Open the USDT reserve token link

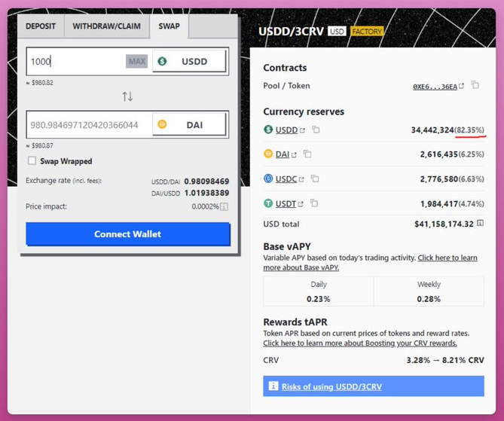click(x=289, y=204)
